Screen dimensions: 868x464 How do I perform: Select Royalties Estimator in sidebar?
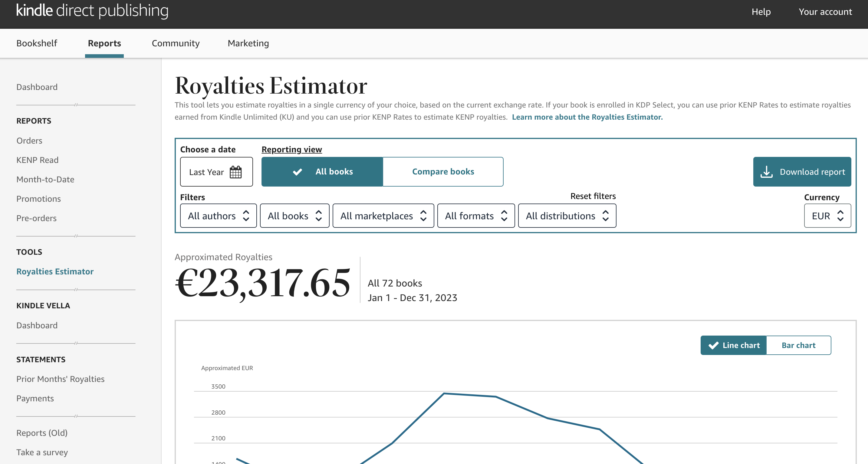55,271
